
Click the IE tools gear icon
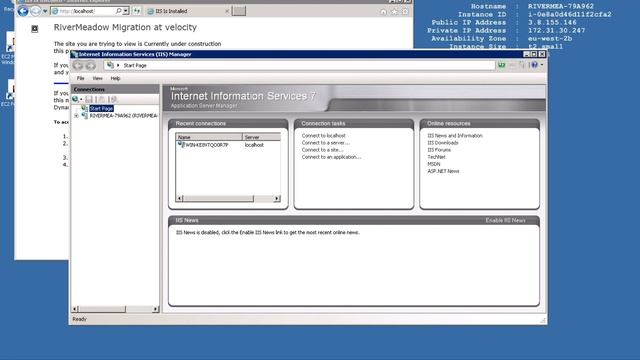405,12
